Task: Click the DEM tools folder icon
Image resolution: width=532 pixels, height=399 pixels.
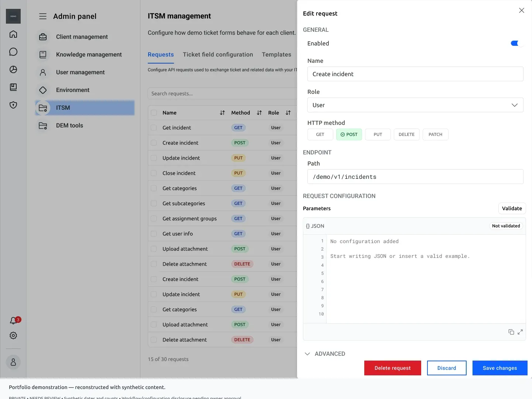Action: [x=43, y=126]
